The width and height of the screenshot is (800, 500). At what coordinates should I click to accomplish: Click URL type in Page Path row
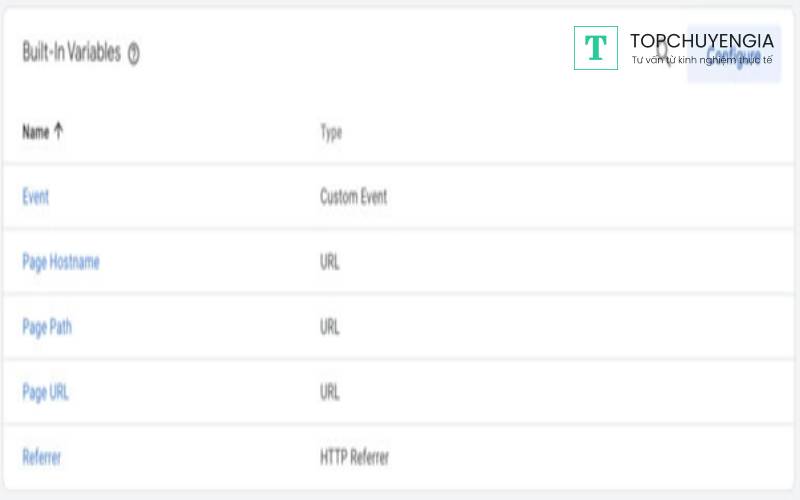coord(330,327)
